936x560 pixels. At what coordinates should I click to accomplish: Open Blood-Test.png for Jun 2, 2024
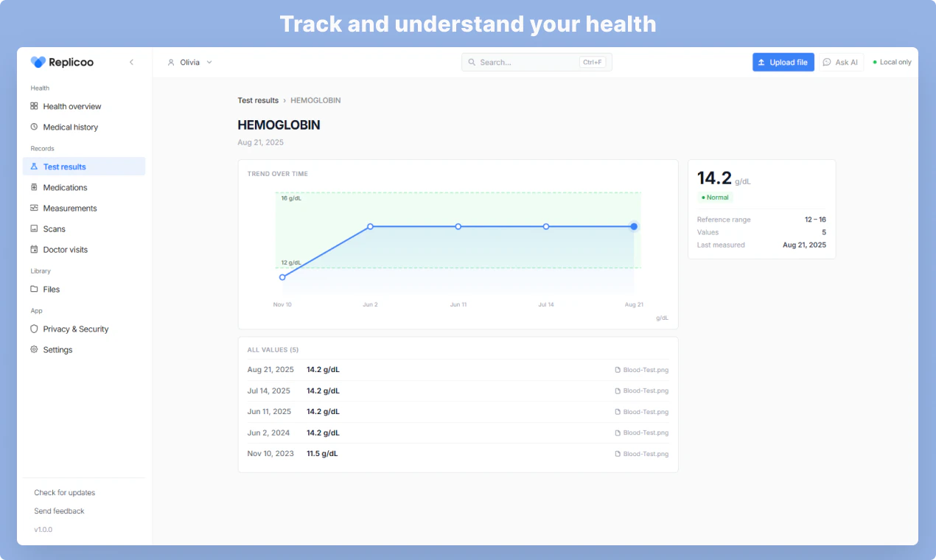coord(642,433)
